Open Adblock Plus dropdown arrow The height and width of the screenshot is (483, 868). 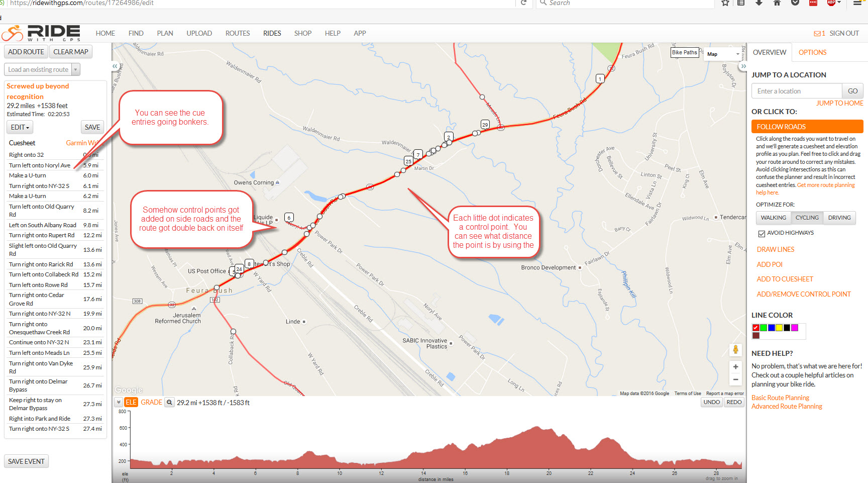point(839,3)
